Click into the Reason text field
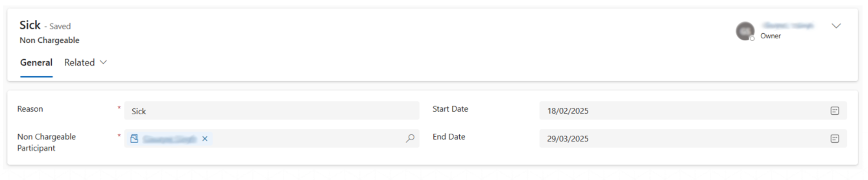The height and width of the screenshot is (180, 868). (x=271, y=111)
